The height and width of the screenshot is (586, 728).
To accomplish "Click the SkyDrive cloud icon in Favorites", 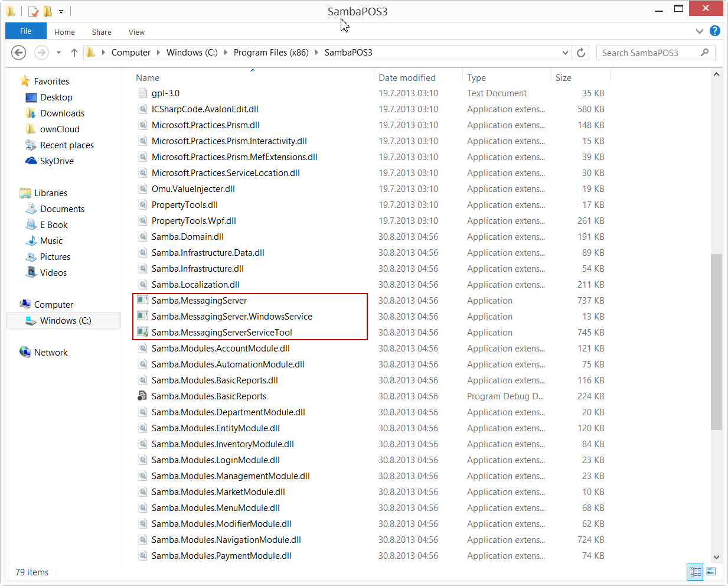I will coord(31,161).
